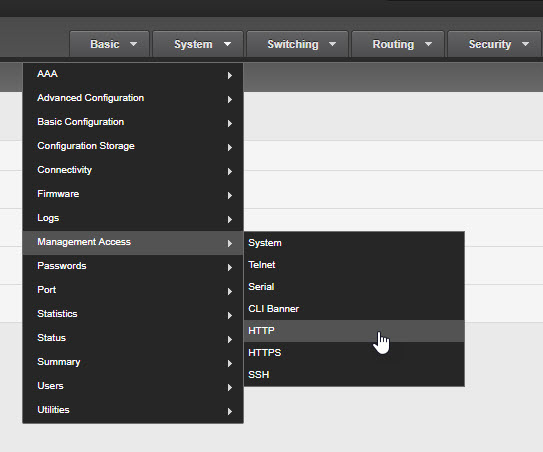The width and height of the screenshot is (543, 452).
Task: Expand the Switching tab dropdown arrow
Action: 332,44
